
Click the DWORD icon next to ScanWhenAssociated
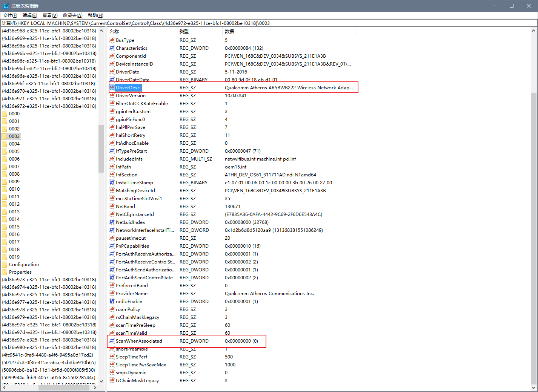coord(112,341)
